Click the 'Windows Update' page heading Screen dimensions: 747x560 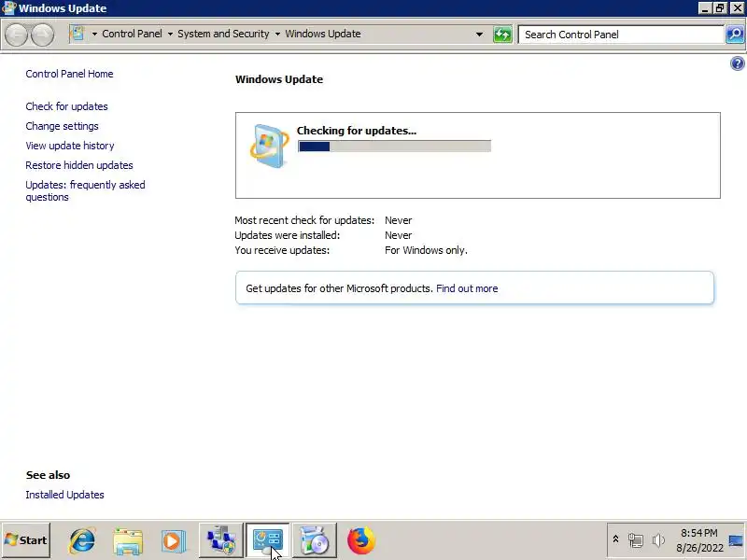click(x=279, y=79)
